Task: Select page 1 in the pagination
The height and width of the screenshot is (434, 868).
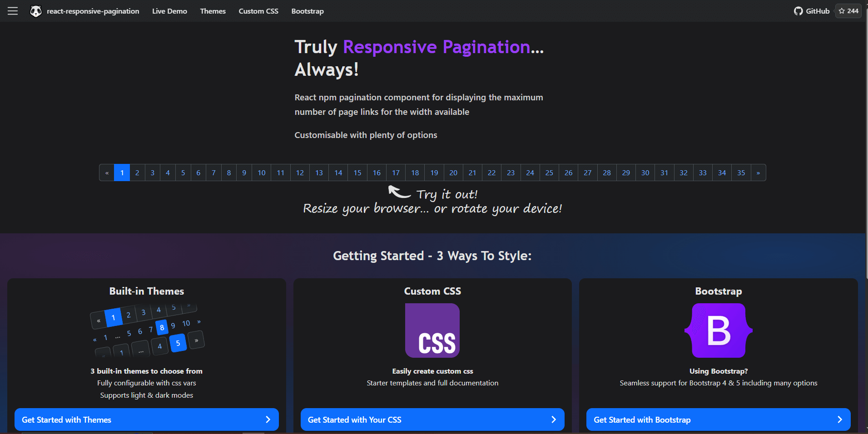Action: click(122, 173)
